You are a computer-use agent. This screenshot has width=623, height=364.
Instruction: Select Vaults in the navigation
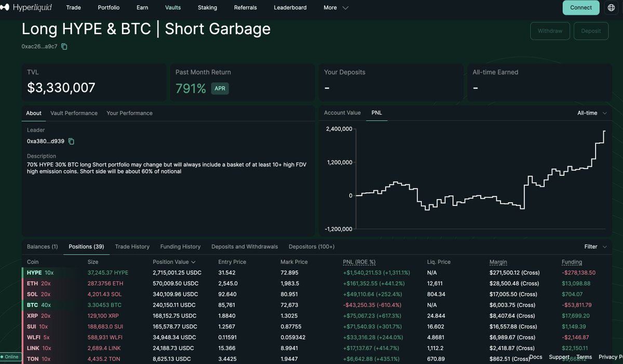coord(173,8)
